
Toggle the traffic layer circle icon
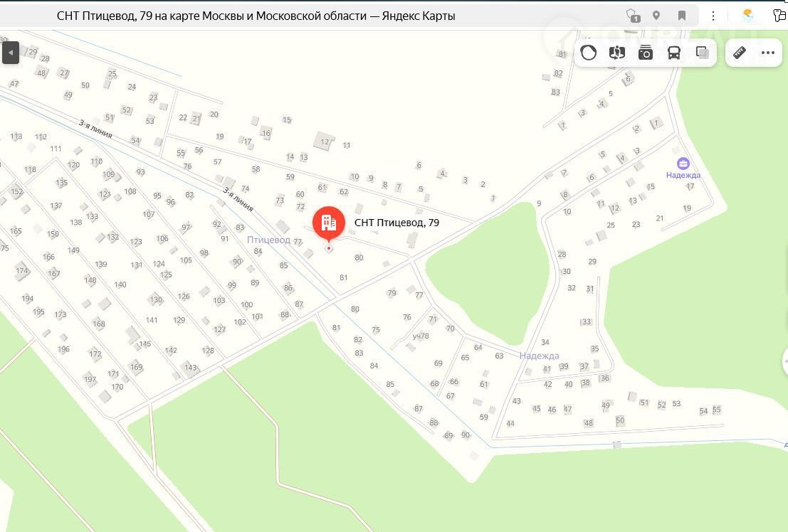pos(589,52)
